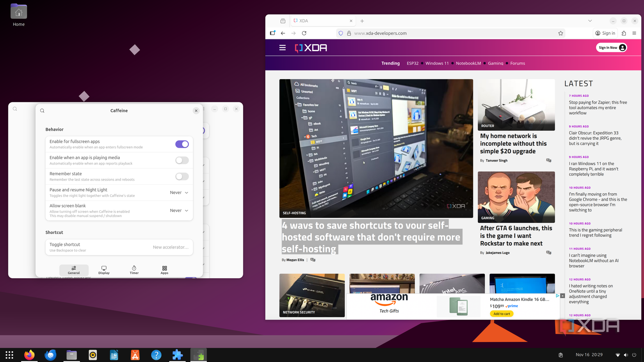Open the Firefox application menu
Viewport: 644px width, 362px height.
[x=634, y=33]
